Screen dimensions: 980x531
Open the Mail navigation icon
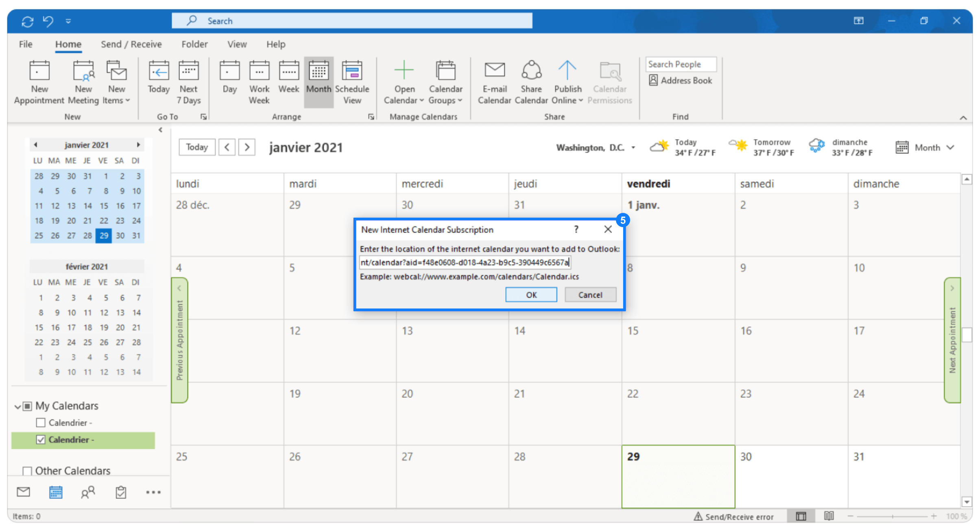tap(23, 492)
